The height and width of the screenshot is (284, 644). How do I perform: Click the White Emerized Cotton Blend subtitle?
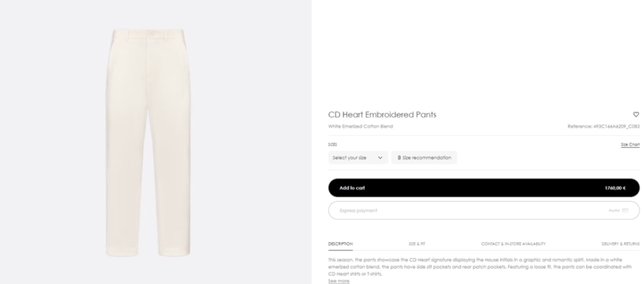pos(360,126)
